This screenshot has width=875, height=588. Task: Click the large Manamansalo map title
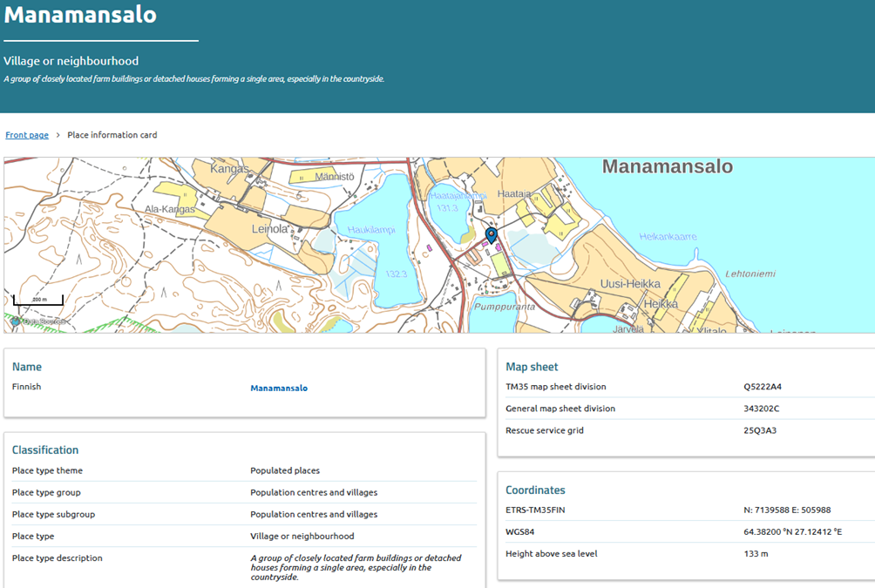(x=667, y=166)
